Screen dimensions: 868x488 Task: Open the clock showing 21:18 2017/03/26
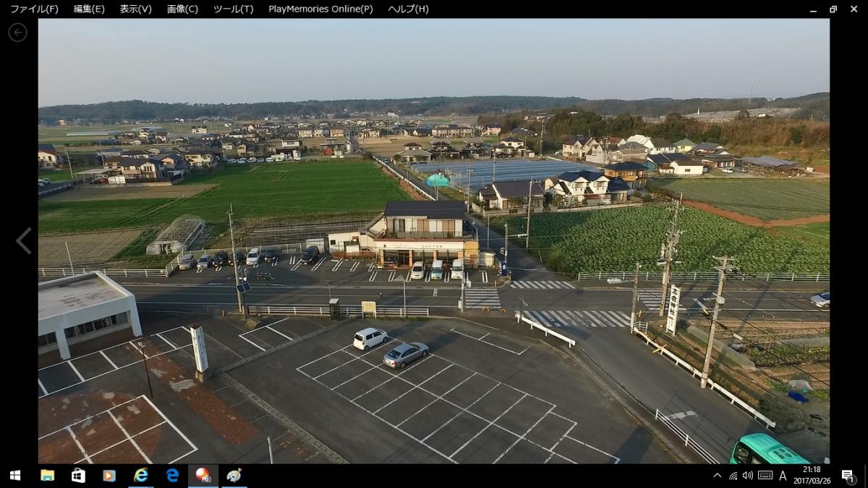coord(811,475)
